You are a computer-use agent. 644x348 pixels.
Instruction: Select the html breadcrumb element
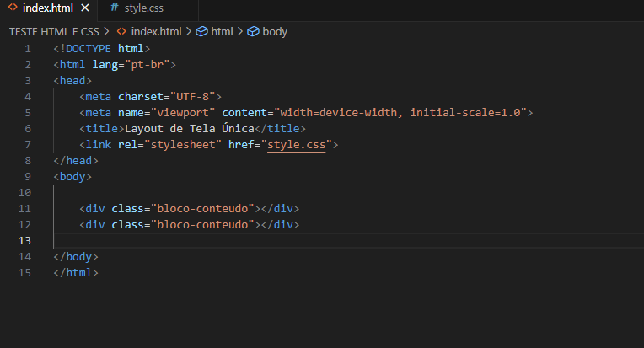[222, 32]
